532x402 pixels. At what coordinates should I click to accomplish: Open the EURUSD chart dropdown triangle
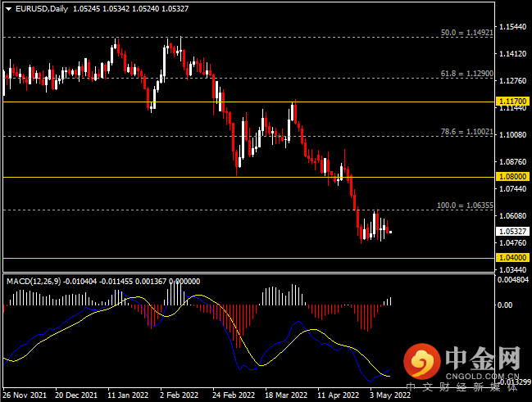(9, 9)
